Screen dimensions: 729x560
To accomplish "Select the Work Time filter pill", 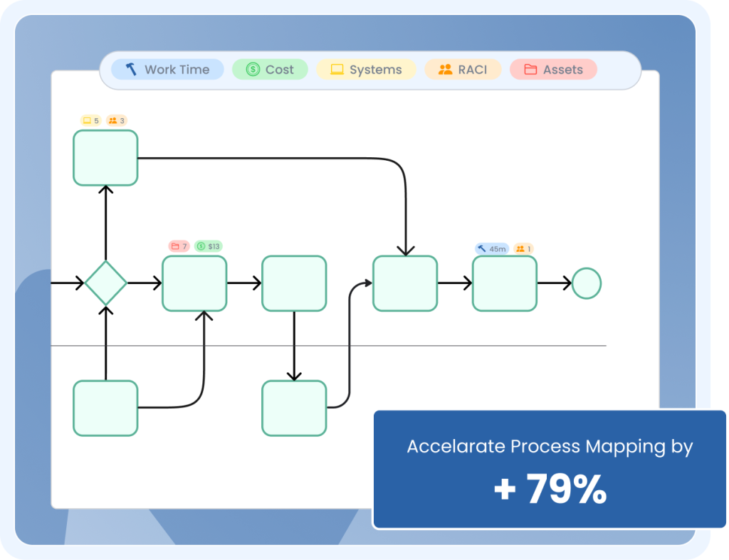I will click(167, 70).
